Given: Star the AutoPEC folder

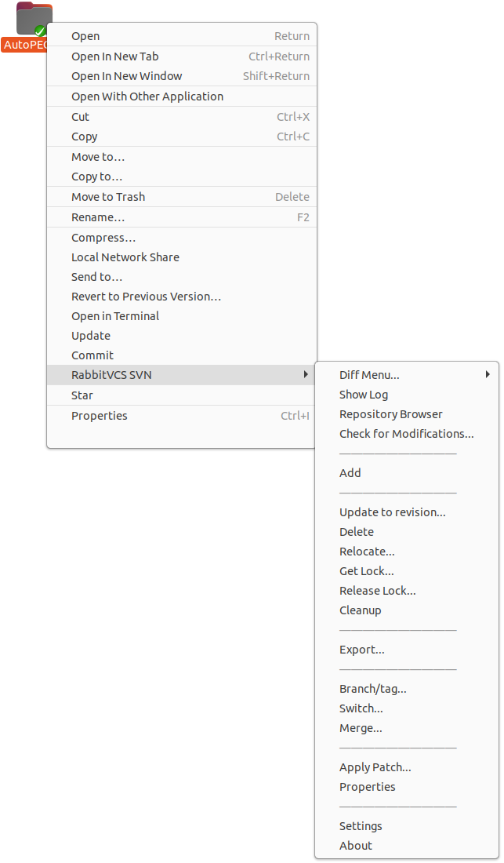Looking at the screenshot, I should pyautogui.click(x=81, y=395).
